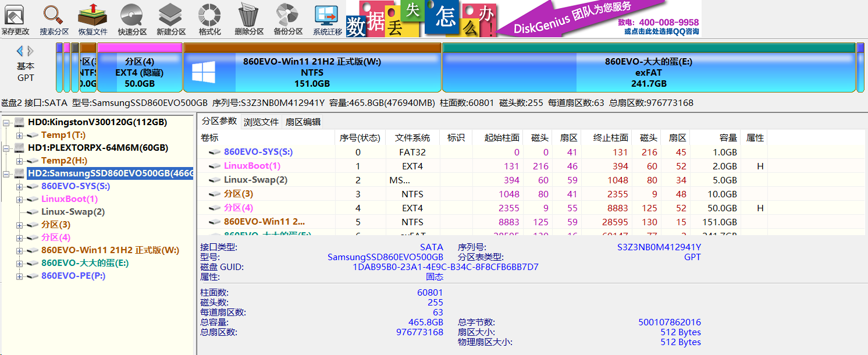This screenshot has width=868, height=355.
Task: Expand LinuxBoot(1) in the disk tree
Action: point(19,199)
